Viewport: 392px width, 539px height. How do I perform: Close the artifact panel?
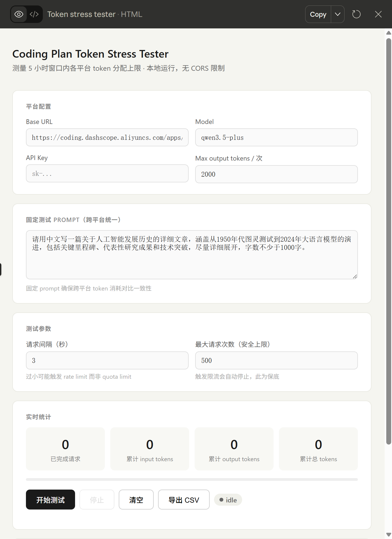pyautogui.click(x=378, y=14)
